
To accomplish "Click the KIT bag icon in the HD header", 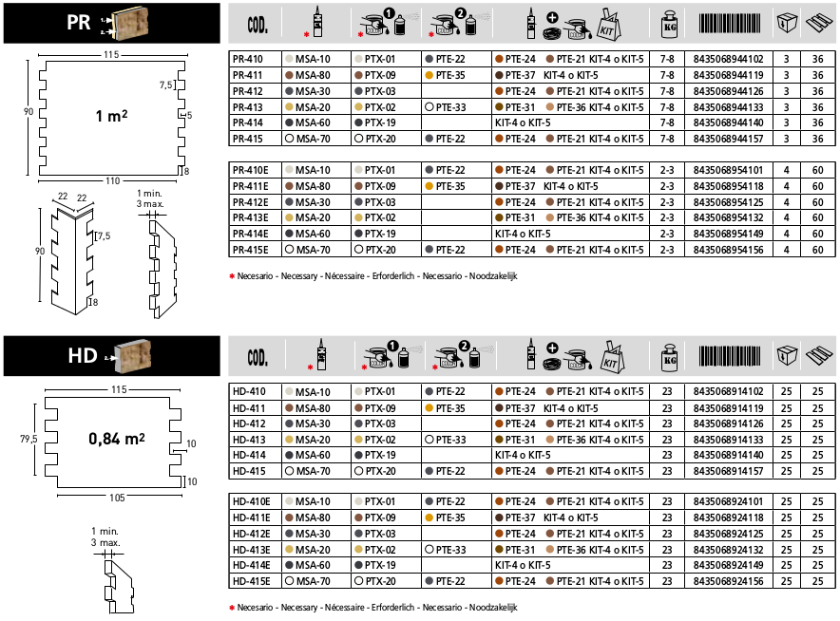I will [612, 356].
